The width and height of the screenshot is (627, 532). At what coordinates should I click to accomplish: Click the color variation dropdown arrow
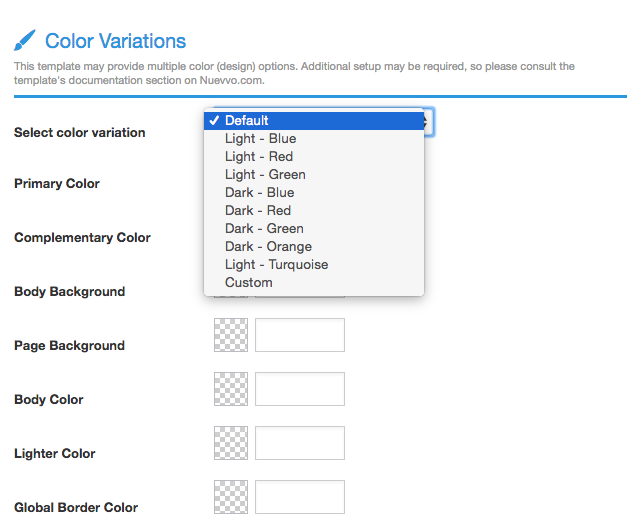pos(428,122)
